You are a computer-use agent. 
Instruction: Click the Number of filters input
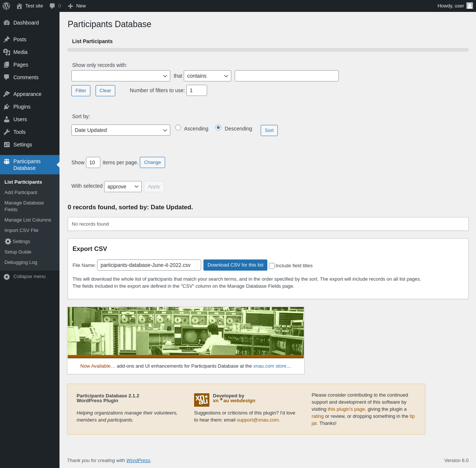(197, 90)
